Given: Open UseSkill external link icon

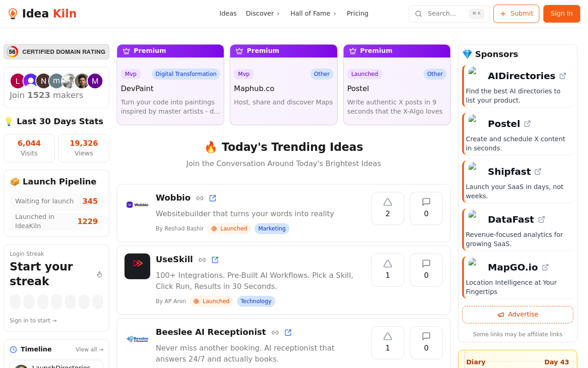Looking at the screenshot, I should pyautogui.click(x=215, y=260).
